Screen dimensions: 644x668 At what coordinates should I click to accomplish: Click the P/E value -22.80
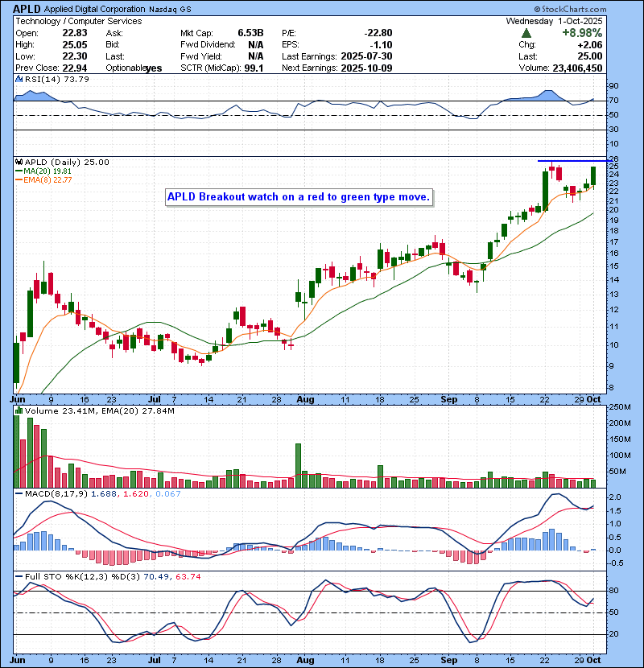pos(378,33)
